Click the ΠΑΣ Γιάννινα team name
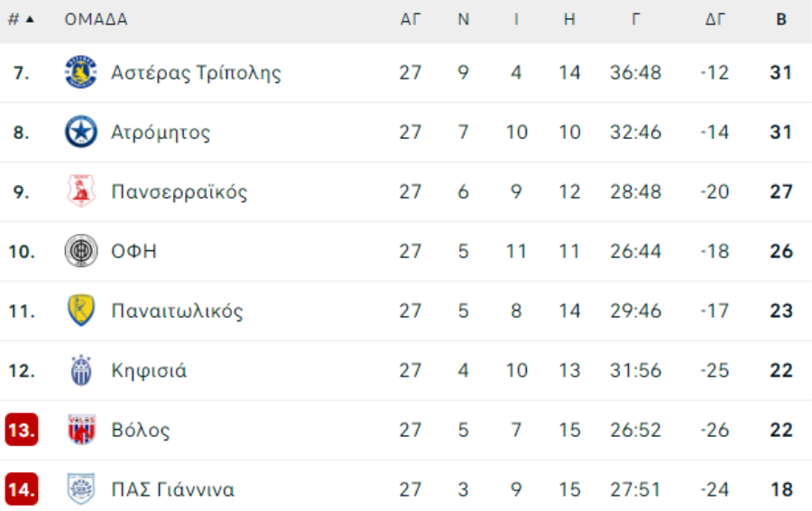 pos(173,489)
